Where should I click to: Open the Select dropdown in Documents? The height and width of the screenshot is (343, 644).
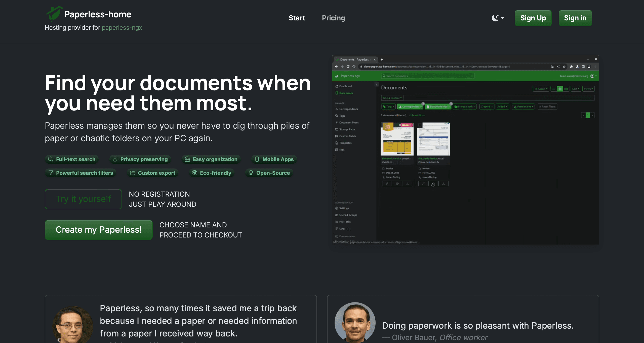pyautogui.click(x=541, y=89)
